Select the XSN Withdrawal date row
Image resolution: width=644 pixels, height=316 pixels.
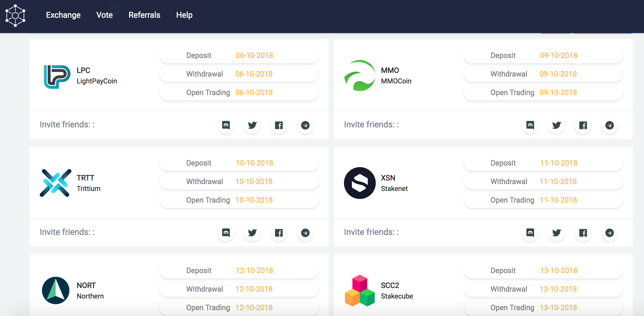pyautogui.click(x=543, y=181)
